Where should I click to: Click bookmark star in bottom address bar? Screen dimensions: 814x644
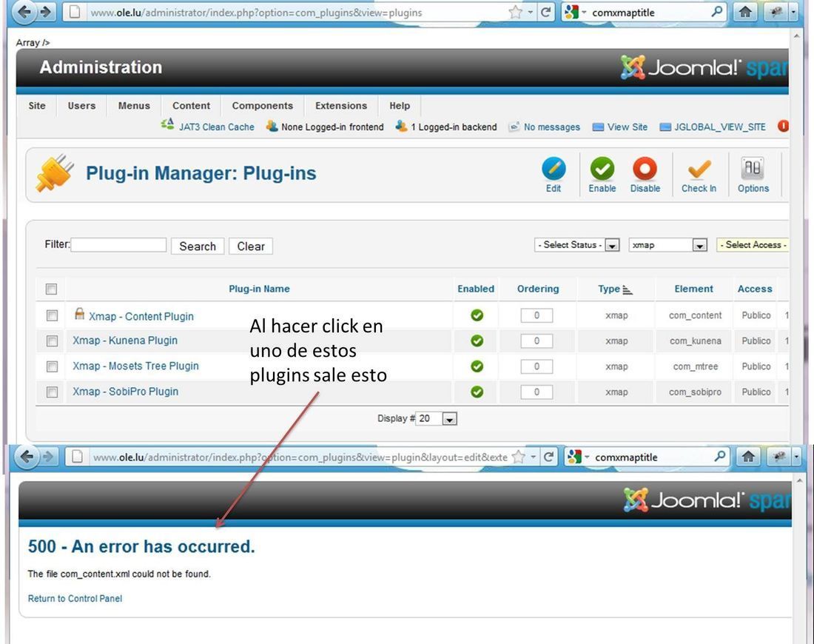[518, 457]
